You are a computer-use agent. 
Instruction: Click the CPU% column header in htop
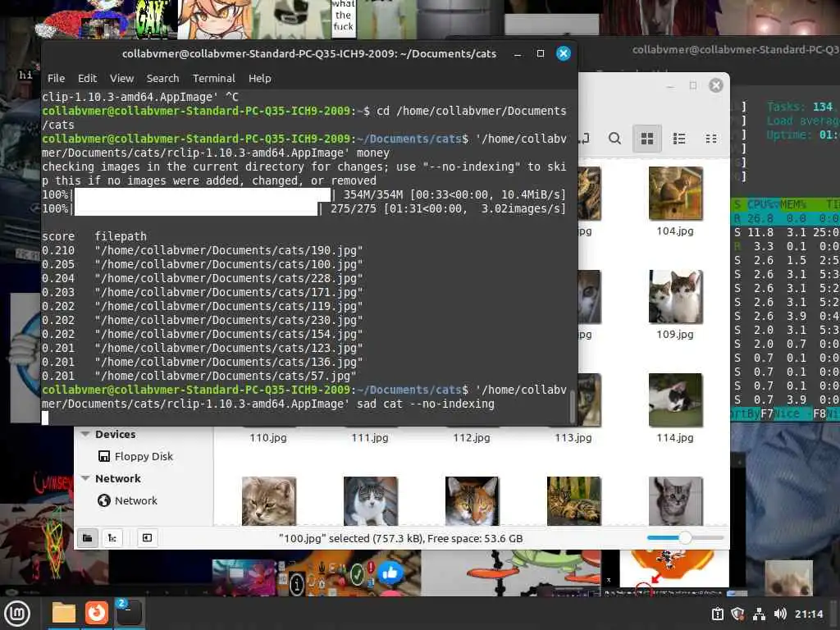763,204
